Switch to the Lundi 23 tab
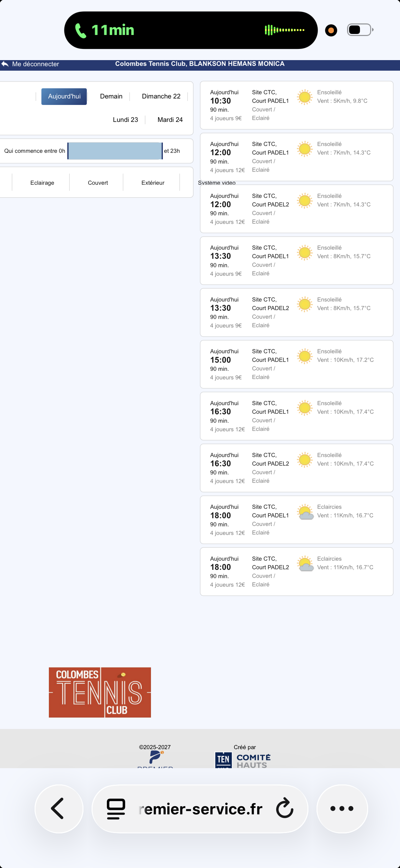Screen dimensions: 400x868 tap(125, 120)
